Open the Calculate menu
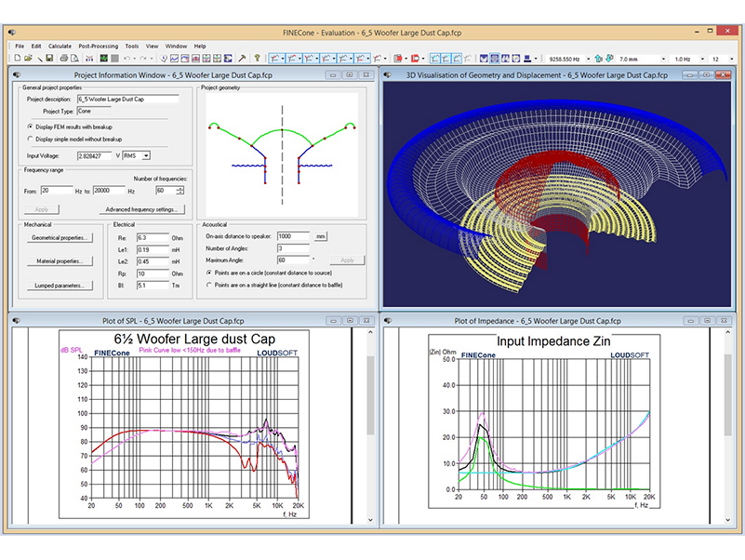745x560 pixels. click(x=60, y=46)
